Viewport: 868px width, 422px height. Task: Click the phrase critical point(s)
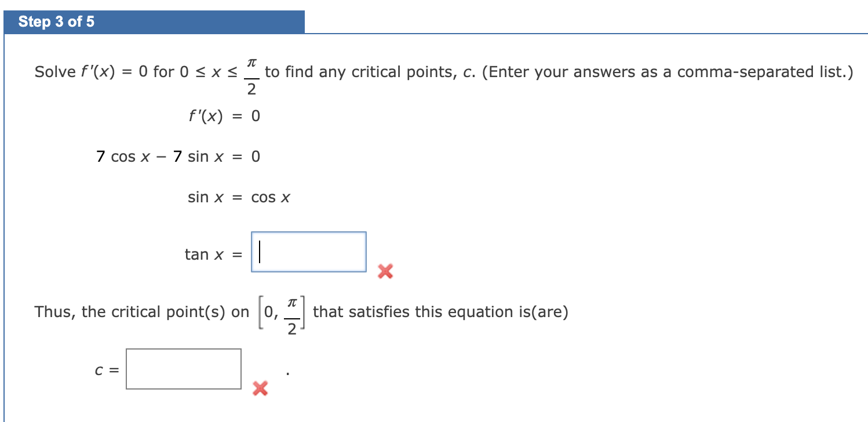165,311
